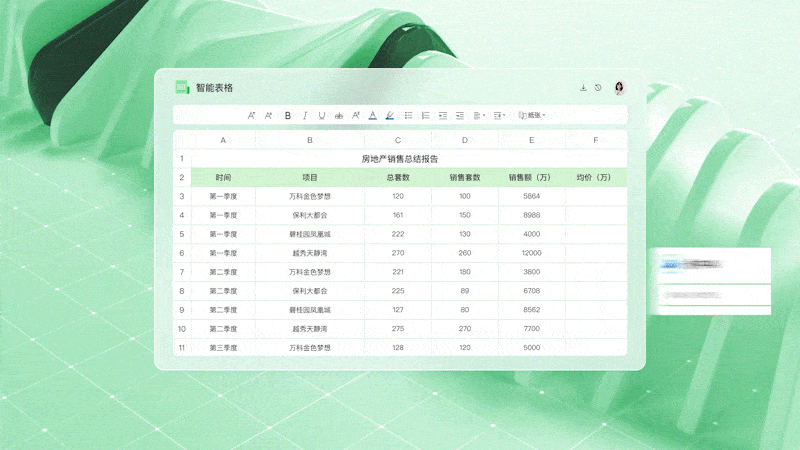Viewport: 800px width, 450px height.
Task: Click the cell with value 6708
Action: 532,291
